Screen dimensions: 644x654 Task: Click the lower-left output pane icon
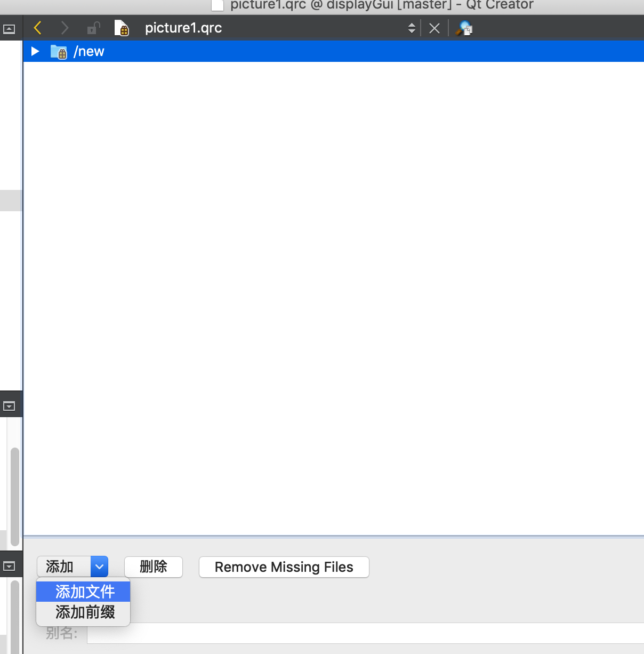10,405
